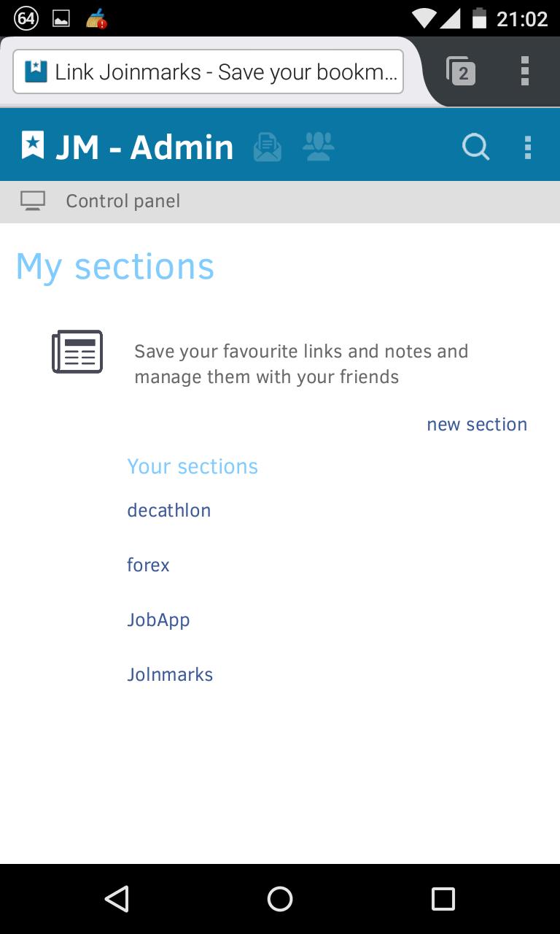Tap the JM bookmark star logo icon

point(33,145)
